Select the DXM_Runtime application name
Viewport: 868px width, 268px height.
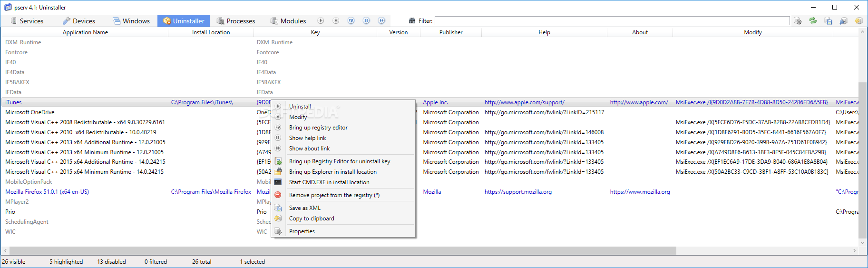(23, 42)
